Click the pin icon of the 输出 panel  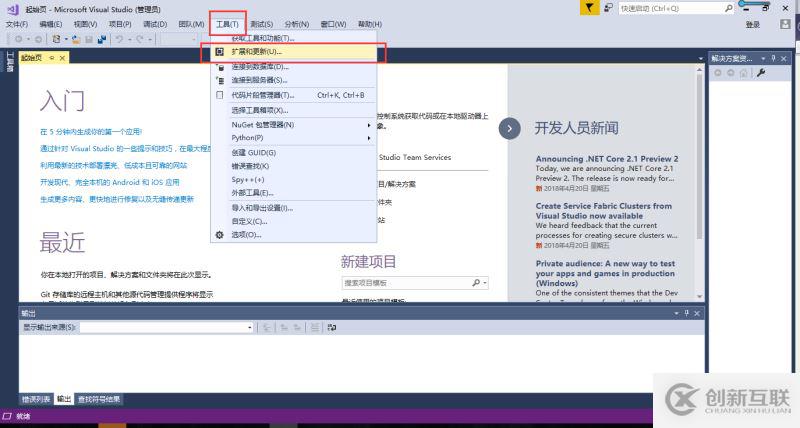(x=687, y=313)
